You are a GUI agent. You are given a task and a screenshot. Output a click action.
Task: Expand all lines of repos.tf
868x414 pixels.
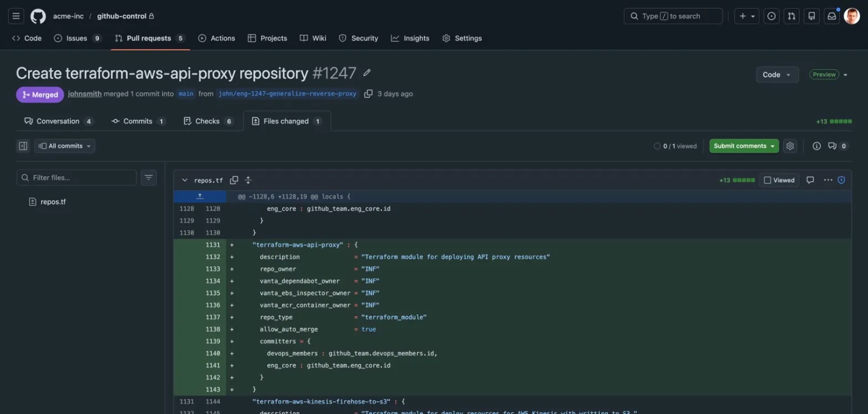point(249,180)
